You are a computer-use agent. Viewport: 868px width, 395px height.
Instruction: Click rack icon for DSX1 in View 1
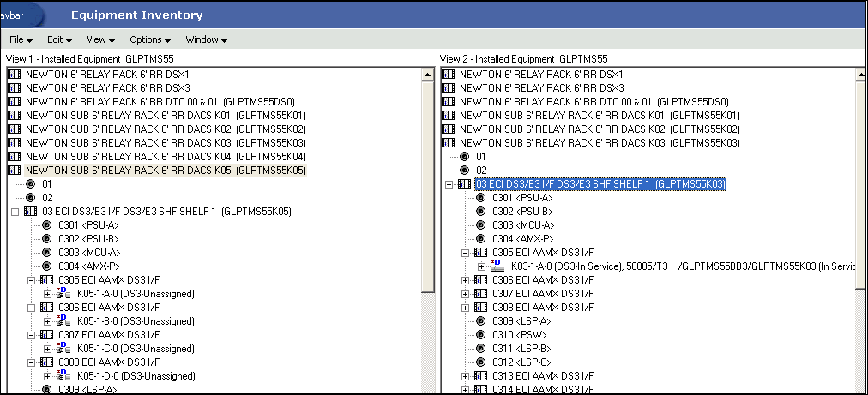(x=15, y=75)
